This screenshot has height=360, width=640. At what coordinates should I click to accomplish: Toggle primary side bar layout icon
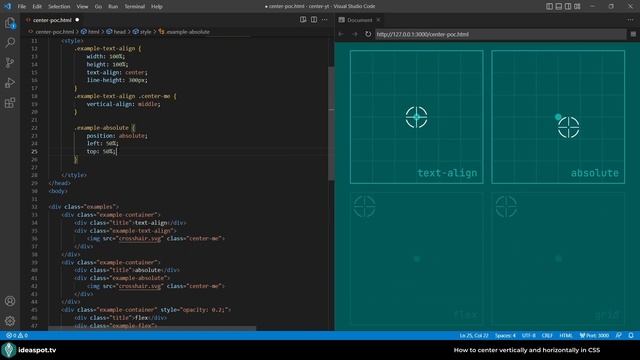(x=549, y=6)
